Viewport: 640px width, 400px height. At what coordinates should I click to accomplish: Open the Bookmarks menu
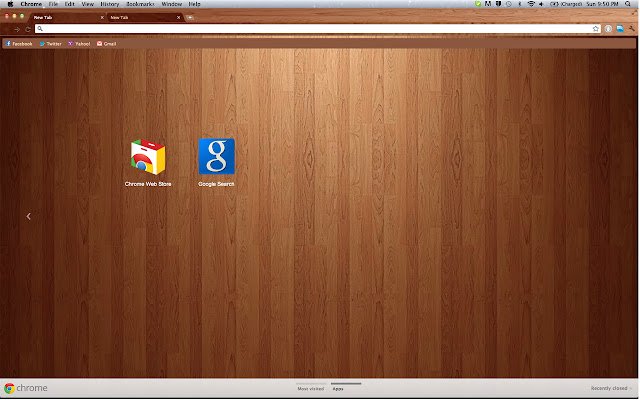pos(140,4)
